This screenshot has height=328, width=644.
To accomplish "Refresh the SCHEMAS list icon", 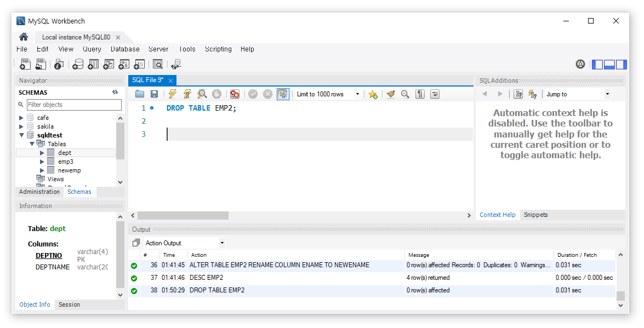I will point(115,93).
